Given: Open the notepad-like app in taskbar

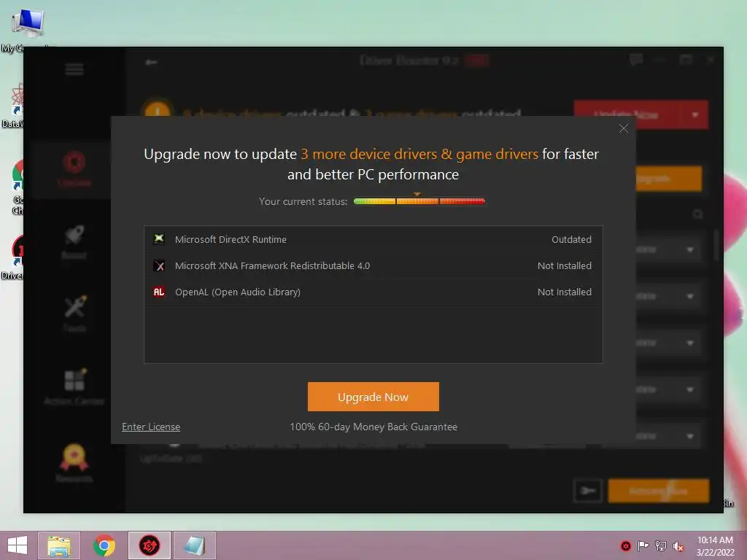Looking at the screenshot, I should pos(194,545).
